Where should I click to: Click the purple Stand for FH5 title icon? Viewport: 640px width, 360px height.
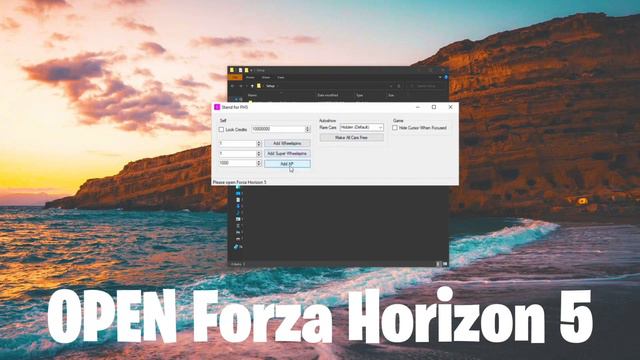point(217,107)
